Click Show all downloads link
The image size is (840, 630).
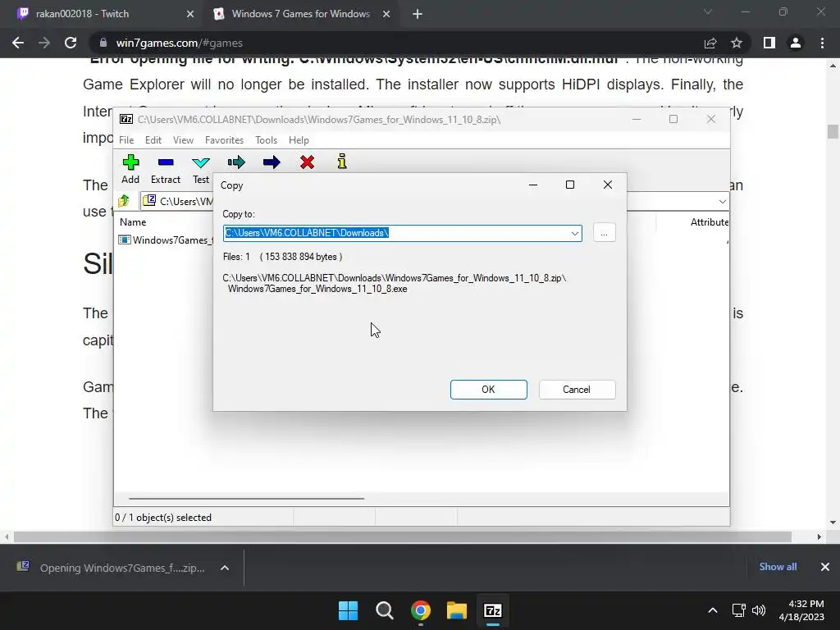click(x=778, y=567)
